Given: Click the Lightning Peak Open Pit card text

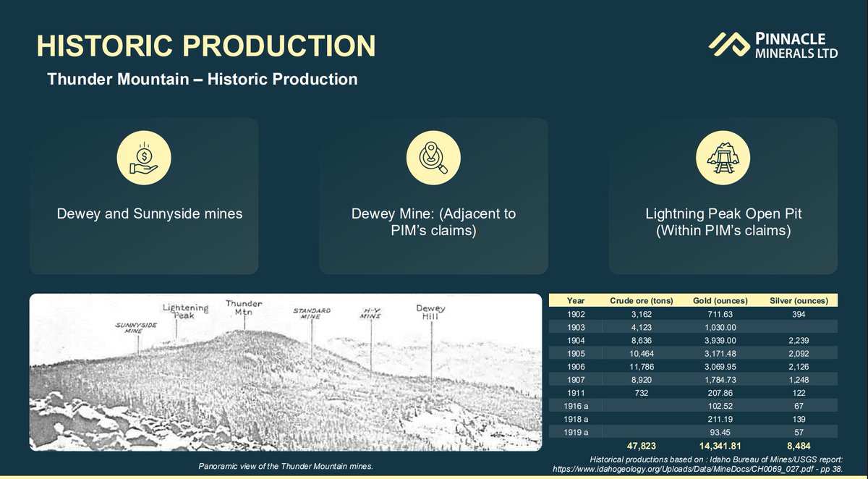Looking at the screenshot, I should (723, 223).
